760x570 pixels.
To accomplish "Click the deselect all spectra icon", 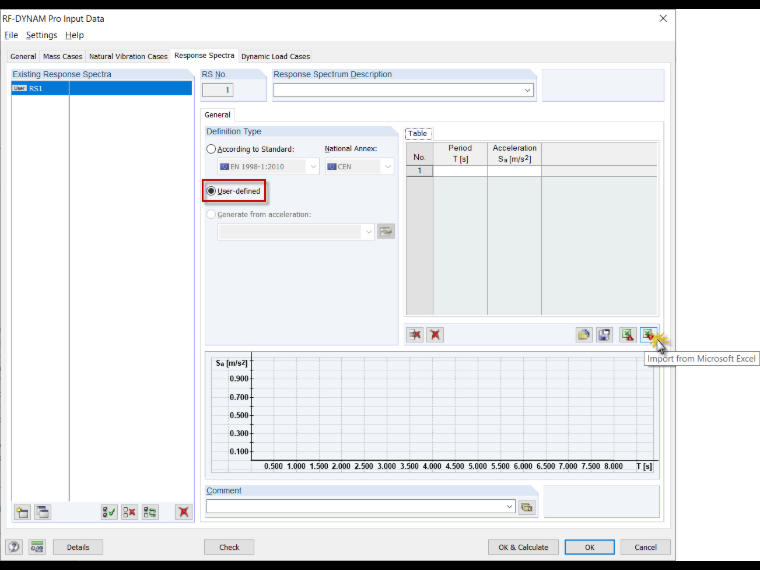I will (129, 512).
